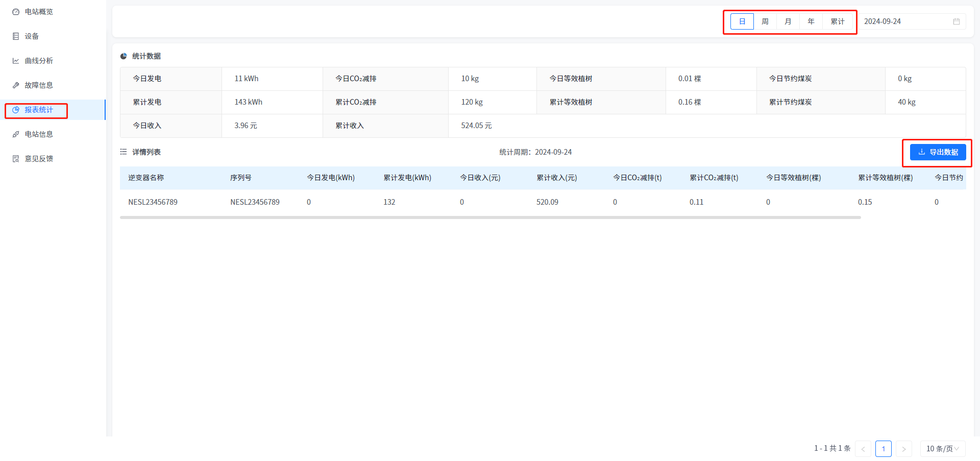Image resolution: width=980 pixels, height=461 pixels.
Task: Switch to the 周 period option
Action: pos(765,21)
